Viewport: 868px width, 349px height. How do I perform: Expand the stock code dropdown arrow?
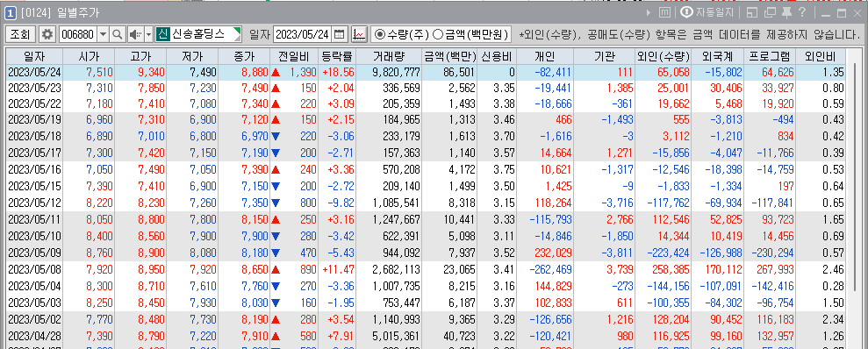coord(103,34)
